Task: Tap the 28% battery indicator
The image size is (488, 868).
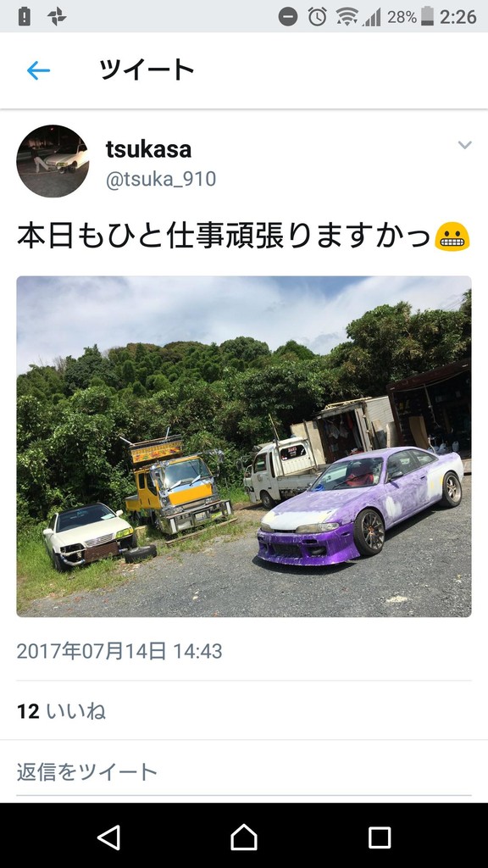Action: coord(410,17)
